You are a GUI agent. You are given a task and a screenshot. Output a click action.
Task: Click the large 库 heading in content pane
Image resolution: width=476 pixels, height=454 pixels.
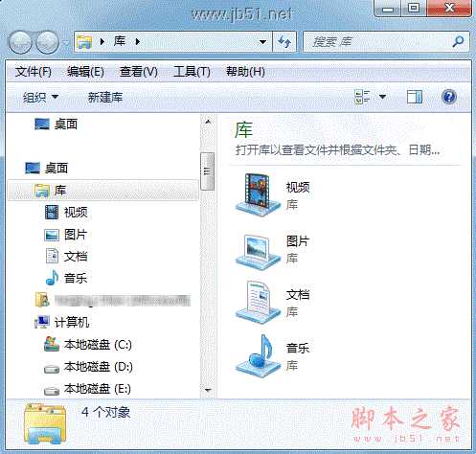click(x=243, y=130)
